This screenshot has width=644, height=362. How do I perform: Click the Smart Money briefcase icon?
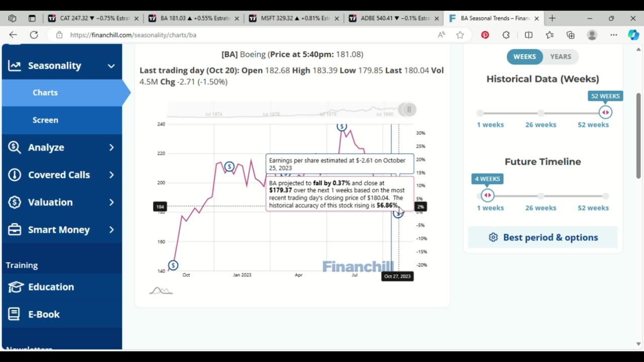pos(15,229)
